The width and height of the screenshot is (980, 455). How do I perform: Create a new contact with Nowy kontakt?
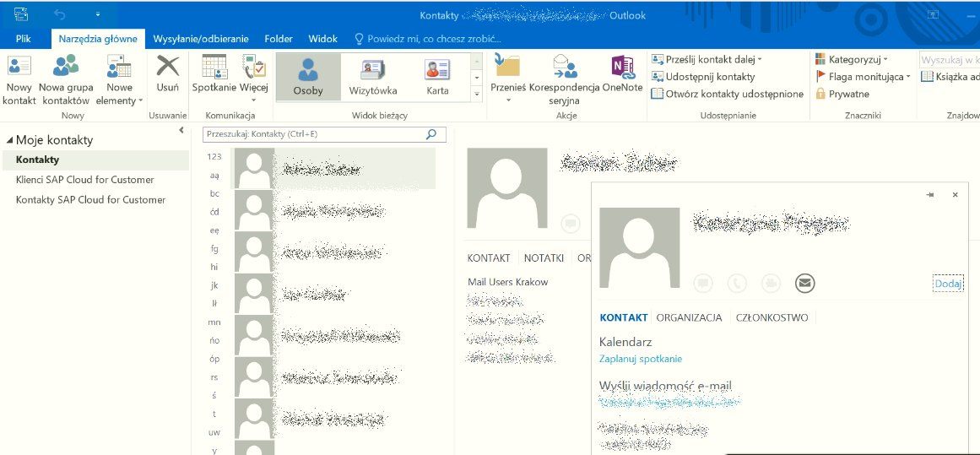pyautogui.click(x=19, y=80)
